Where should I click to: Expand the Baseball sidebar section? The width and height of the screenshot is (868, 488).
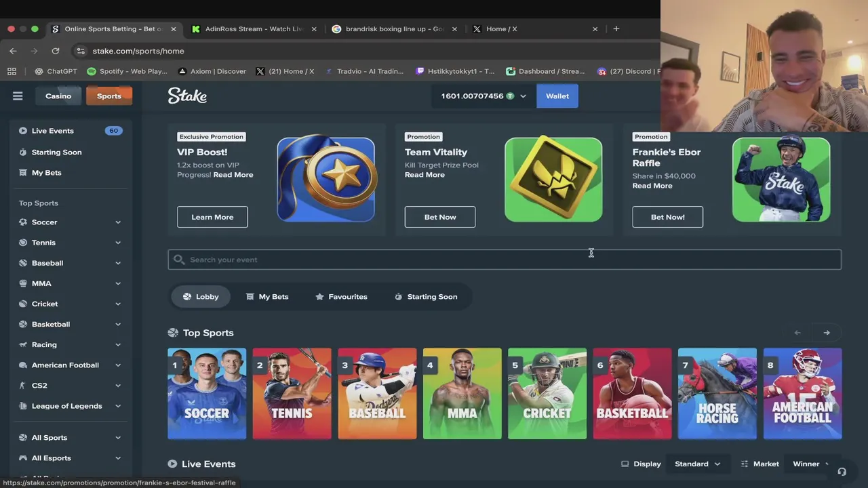[118, 263]
